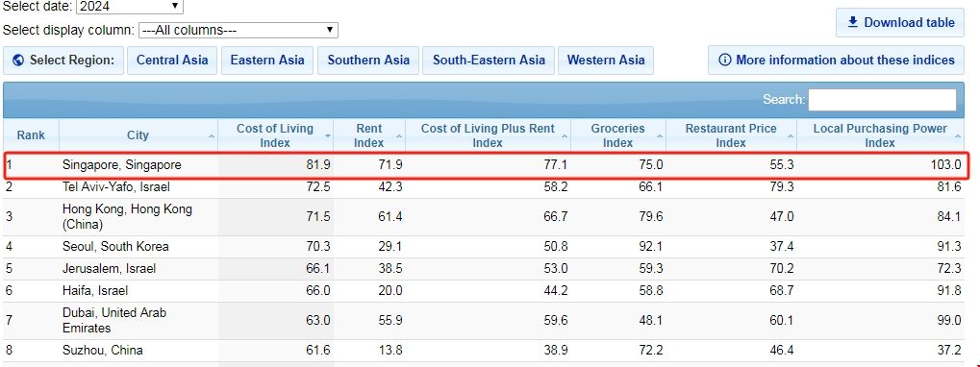The image size is (980, 367).
Task: Click Seoul's groceries value 92.1
Action: [x=651, y=247]
